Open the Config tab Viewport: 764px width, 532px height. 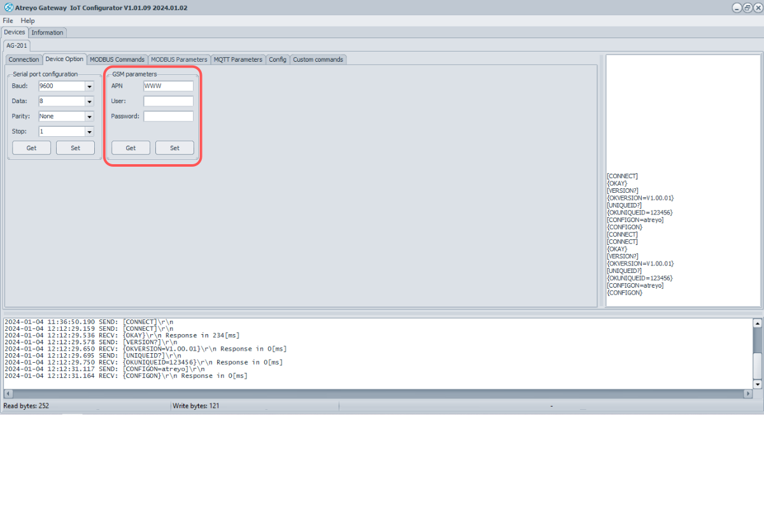click(278, 59)
